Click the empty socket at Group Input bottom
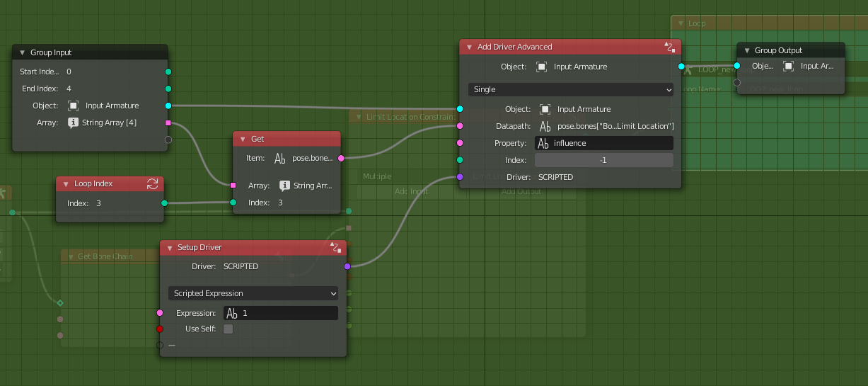This screenshot has height=386, width=868. point(168,140)
